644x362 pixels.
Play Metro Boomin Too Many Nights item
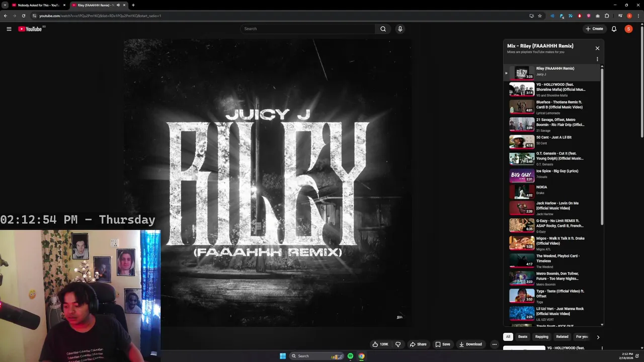click(552, 279)
